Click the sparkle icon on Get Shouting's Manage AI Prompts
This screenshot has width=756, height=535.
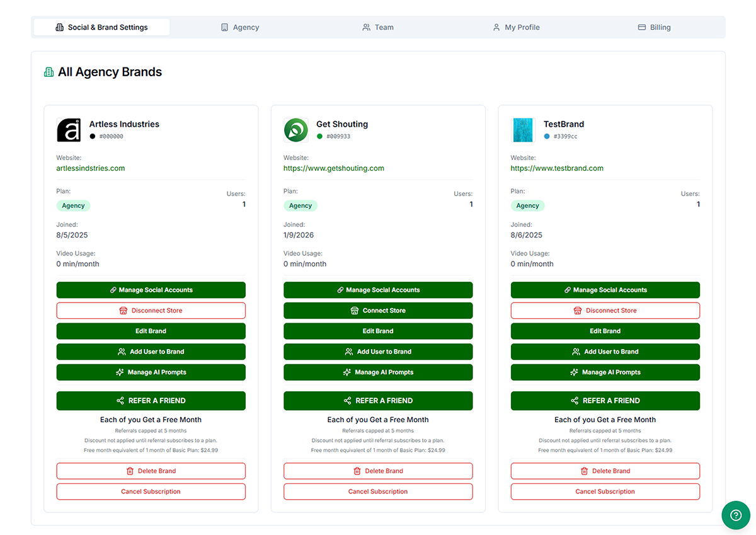[346, 372]
